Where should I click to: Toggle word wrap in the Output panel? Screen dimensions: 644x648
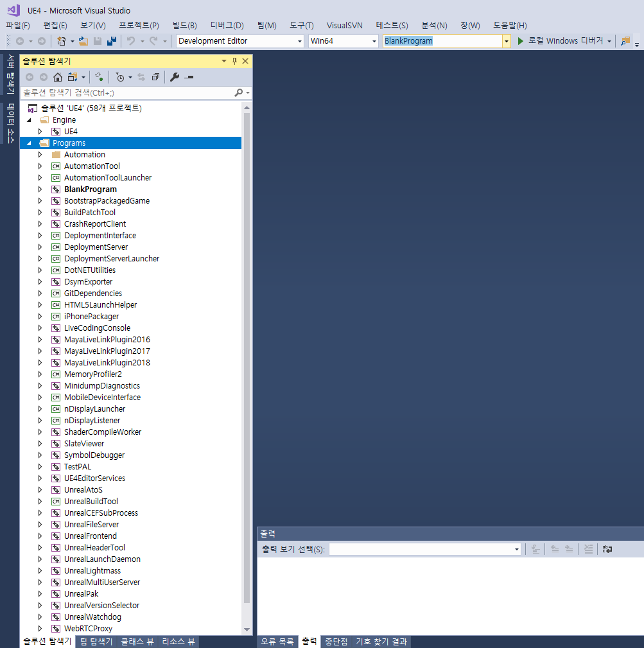point(607,549)
